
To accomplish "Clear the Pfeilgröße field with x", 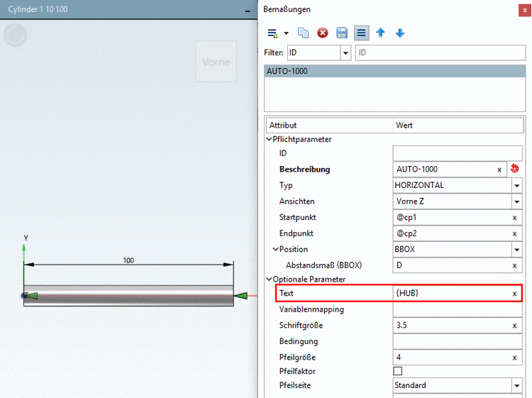I will [x=514, y=358].
